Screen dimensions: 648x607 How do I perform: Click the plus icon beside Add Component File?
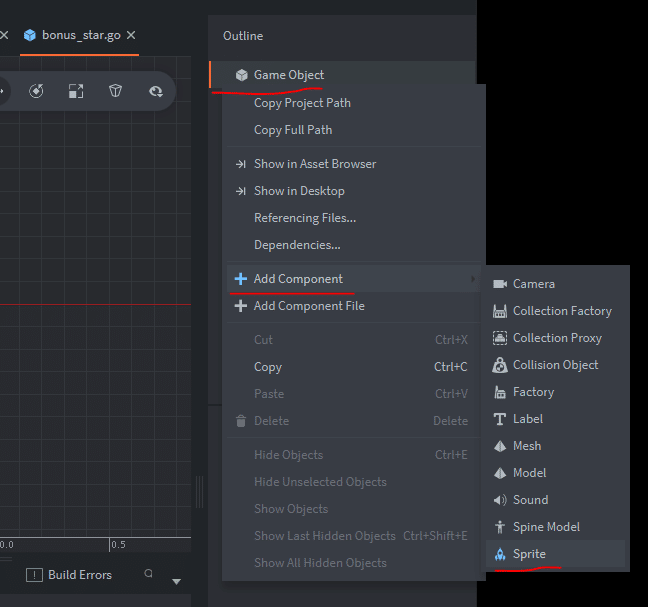pyautogui.click(x=241, y=306)
